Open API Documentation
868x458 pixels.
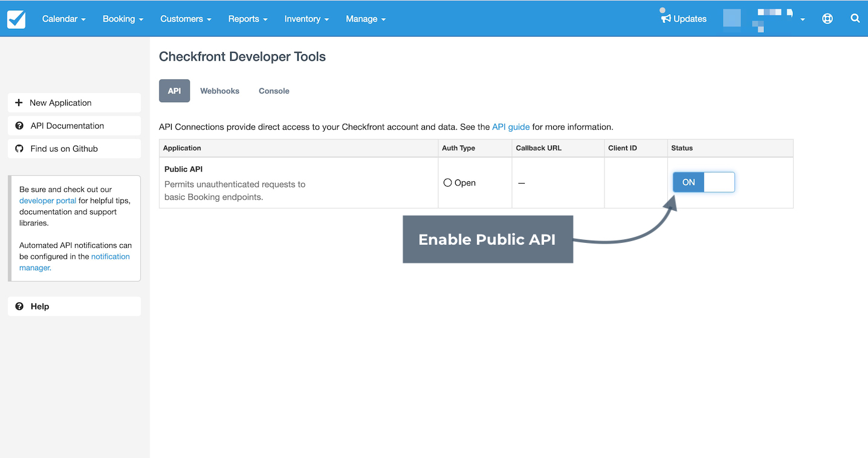click(x=74, y=126)
